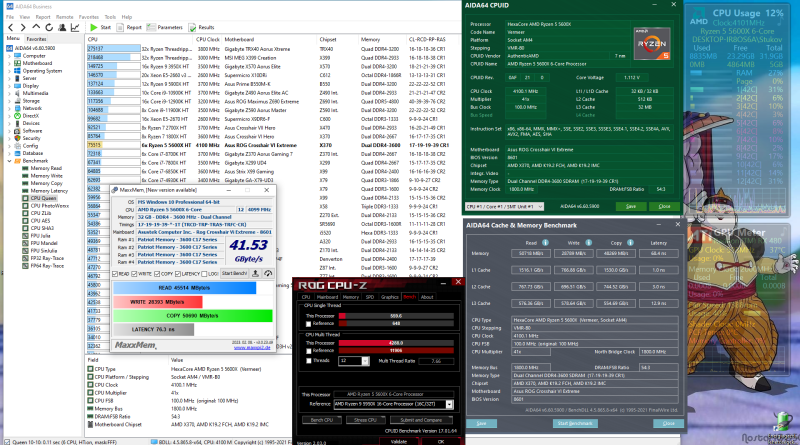The width and height of the screenshot is (800, 445).
Task: Toggle the WRITE checkbox in MaxxMem
Action: pyautogui.click(x=135, y=274)
